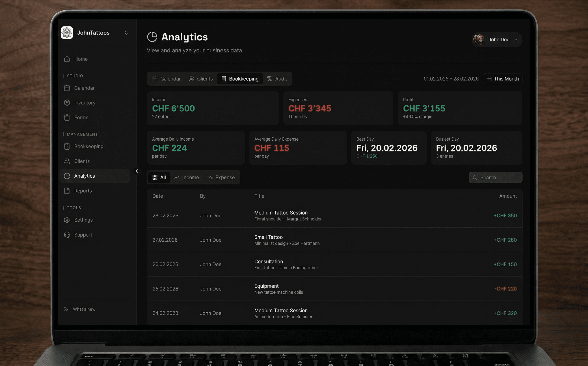Select the Clients icon in the sidebar
This screenshot has height=366, width=588.
click(67, 161)
